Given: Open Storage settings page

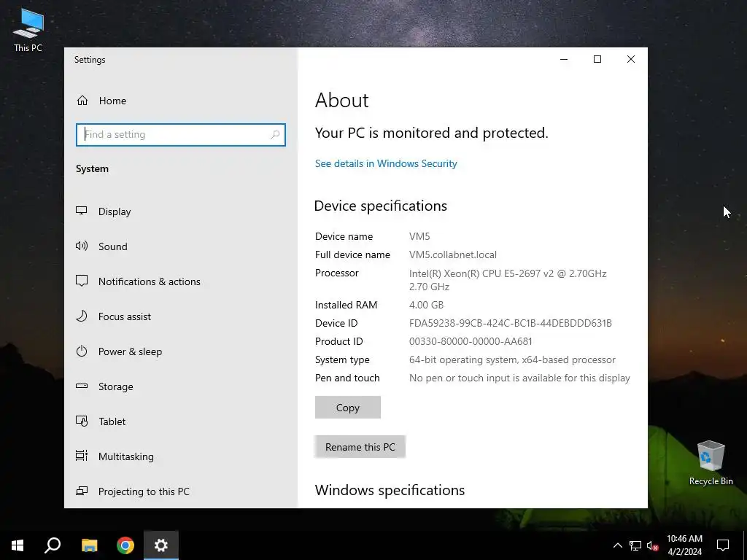Looking at the screenshot, I should tap(116, 386).
